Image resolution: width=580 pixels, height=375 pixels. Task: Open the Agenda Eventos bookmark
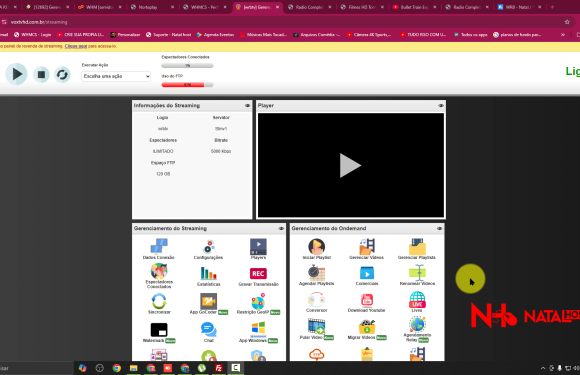[215, 35]
